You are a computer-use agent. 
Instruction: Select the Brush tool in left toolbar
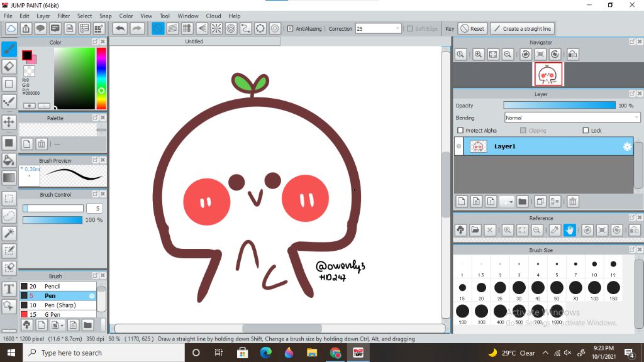coord(9,49)
